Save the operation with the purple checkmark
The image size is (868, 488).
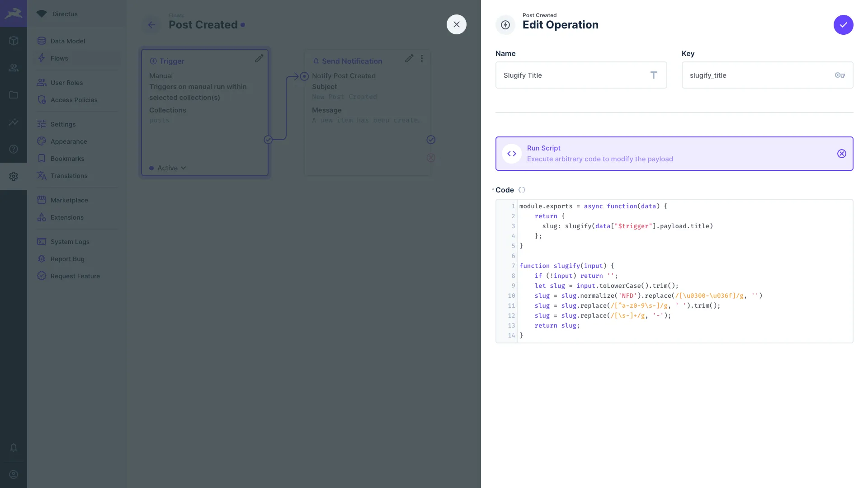(x=843, y=25)
